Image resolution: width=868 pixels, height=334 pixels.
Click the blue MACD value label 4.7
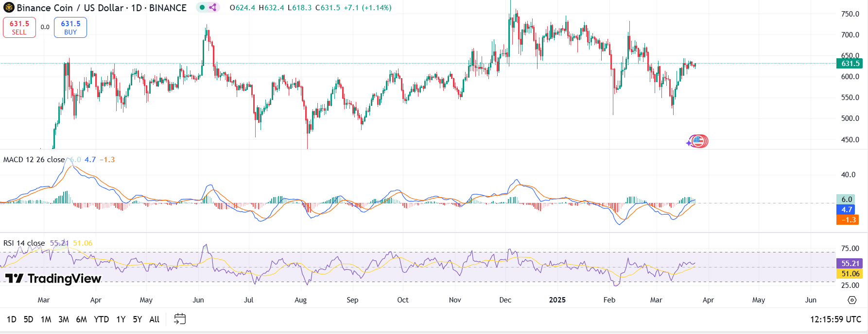tap(847, 210)
